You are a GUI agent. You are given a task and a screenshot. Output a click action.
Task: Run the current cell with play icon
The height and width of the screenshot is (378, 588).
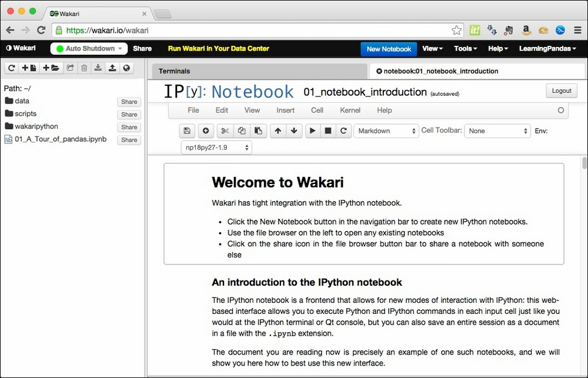click(313, 131)
